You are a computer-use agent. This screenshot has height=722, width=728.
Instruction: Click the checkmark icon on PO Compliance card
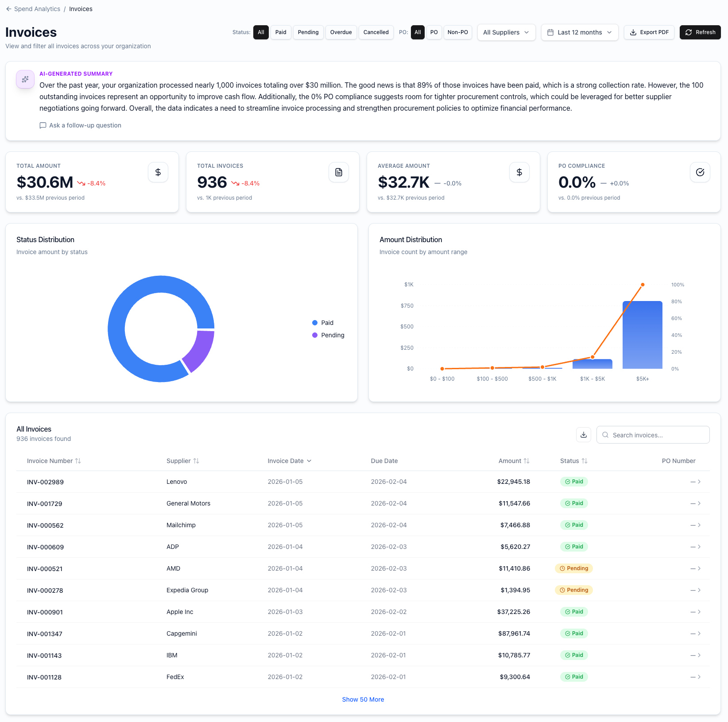[x=700, y=172]
